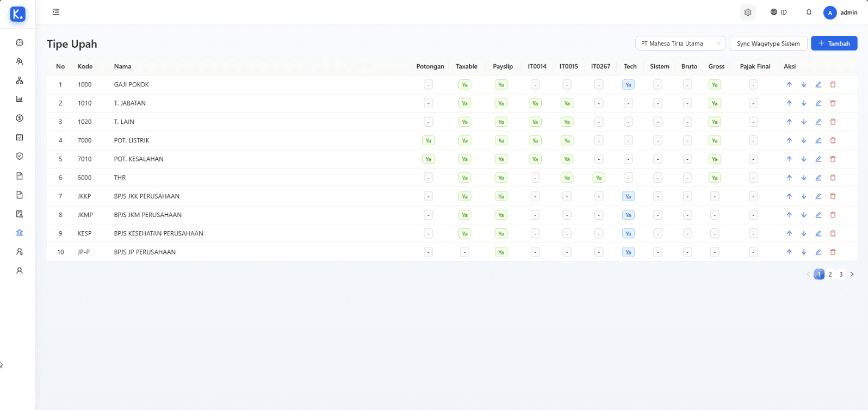Delete the BPJS KESEHATAN PERUSAHAAN row
This screenshot has width=868, height=410.
click(833, 233)
